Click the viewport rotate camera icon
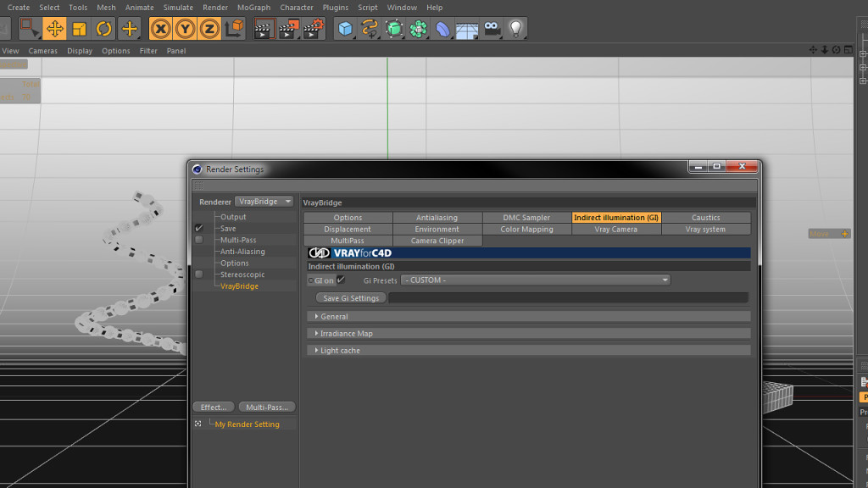The width and height of the screenshot is (868, 488). click(837, 50)
